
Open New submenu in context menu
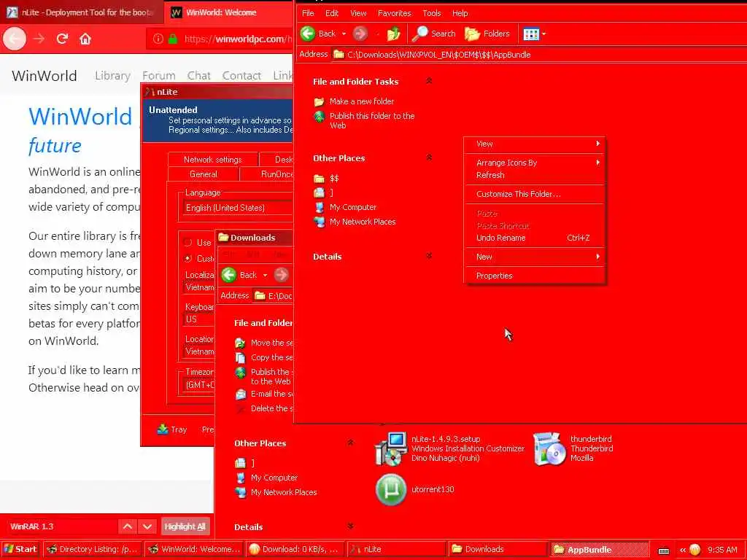click(535, 257)
